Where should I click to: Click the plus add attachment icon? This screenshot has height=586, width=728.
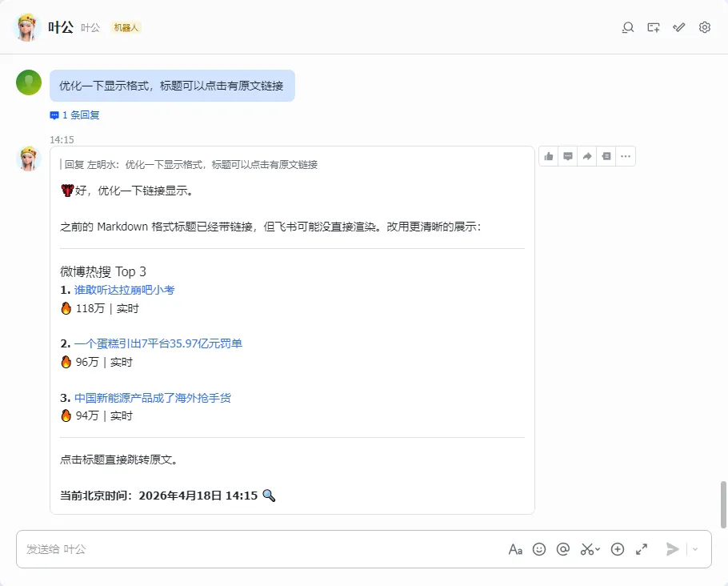click(x=618, y=549)
